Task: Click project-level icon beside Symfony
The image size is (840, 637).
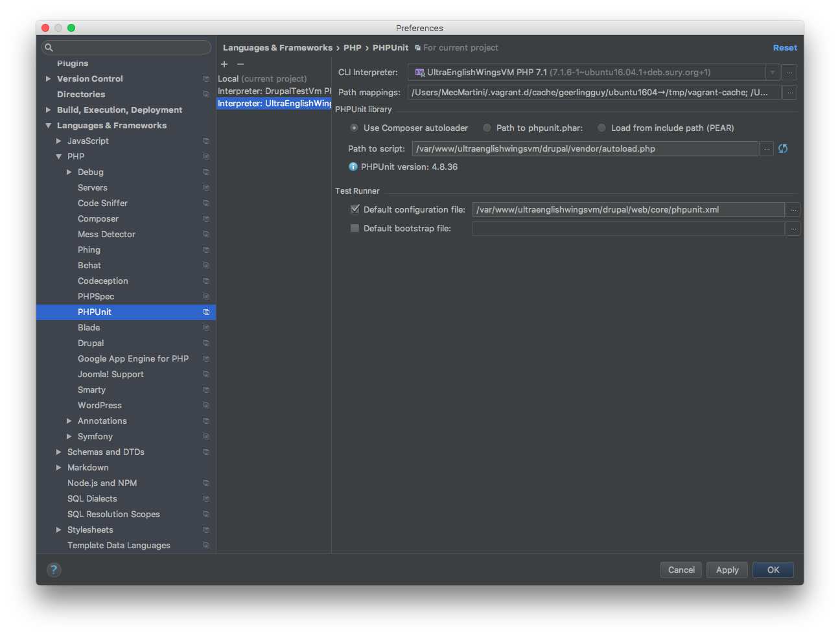Action: click(206, 437)
